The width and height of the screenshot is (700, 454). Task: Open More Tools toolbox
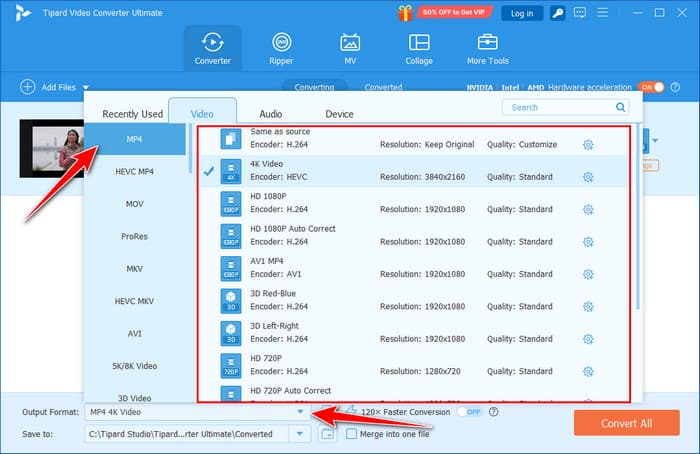[488, 49]
